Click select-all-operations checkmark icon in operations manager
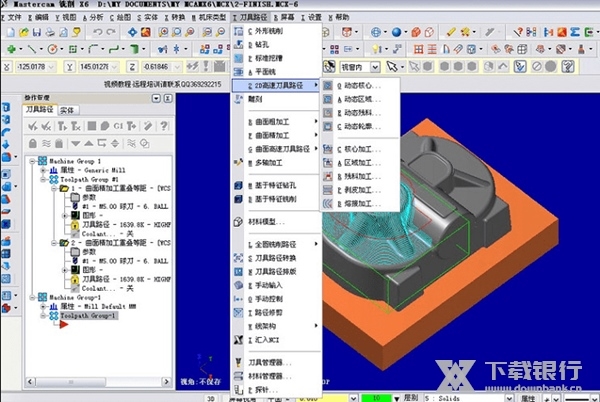The image size is (600, 402). tap(33, 125)
